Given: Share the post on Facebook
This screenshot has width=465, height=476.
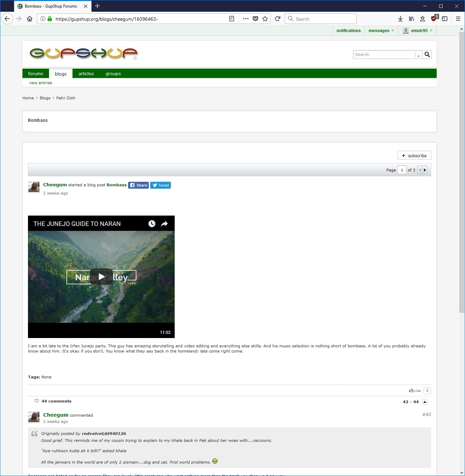Looking at the screenshot, I should coord(138,185).
